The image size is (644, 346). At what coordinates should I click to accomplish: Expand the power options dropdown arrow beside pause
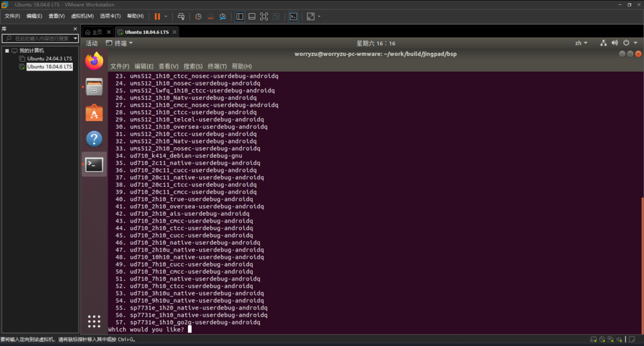(166, 16)
